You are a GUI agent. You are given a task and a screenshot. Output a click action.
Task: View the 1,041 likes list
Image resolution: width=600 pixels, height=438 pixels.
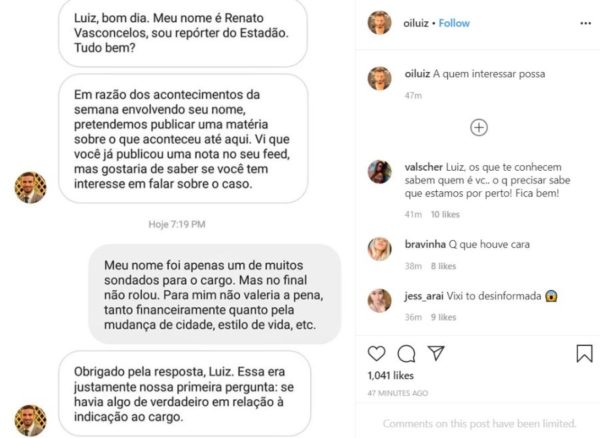click(x=391, y=376)
